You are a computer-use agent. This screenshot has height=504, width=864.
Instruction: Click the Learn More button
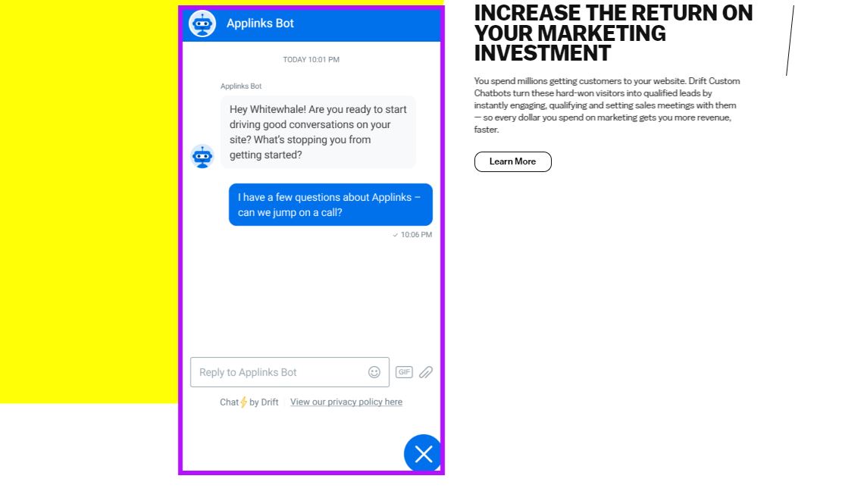coord(512,162)
